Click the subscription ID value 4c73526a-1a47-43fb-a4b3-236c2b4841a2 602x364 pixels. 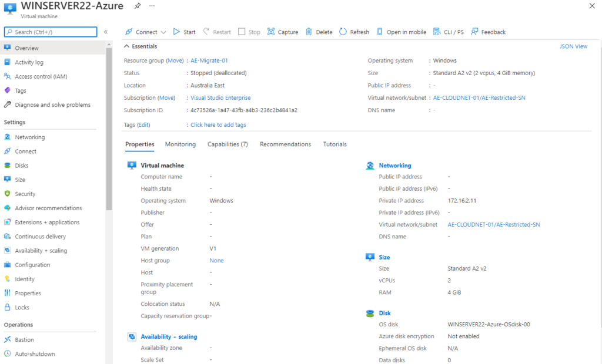(244, 110)
